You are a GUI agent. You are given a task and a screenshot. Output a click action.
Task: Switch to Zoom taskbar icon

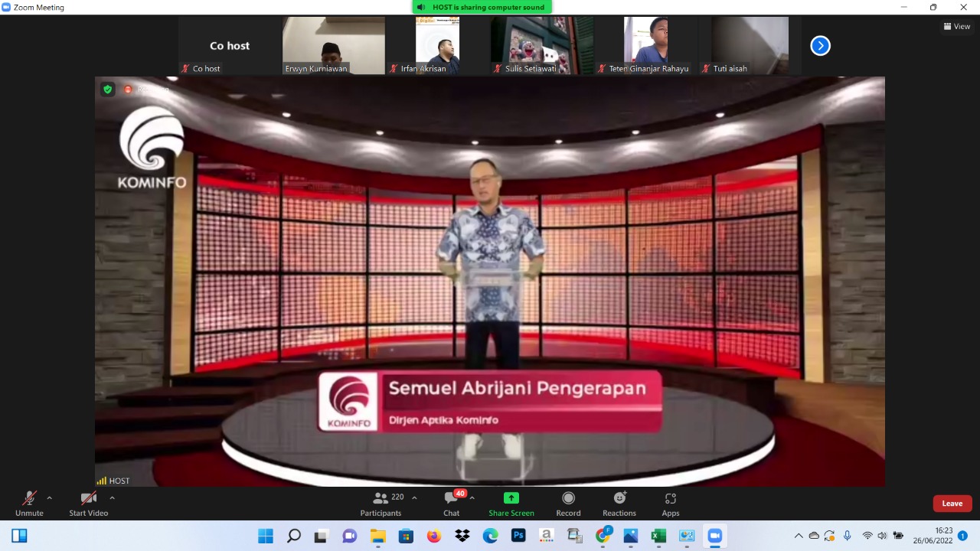click(715, 536)
